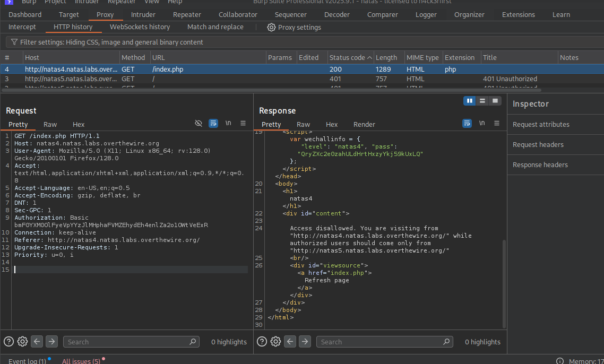Sort by Length column header
Viewport: 604px width, 364px height.
(389, 57)
